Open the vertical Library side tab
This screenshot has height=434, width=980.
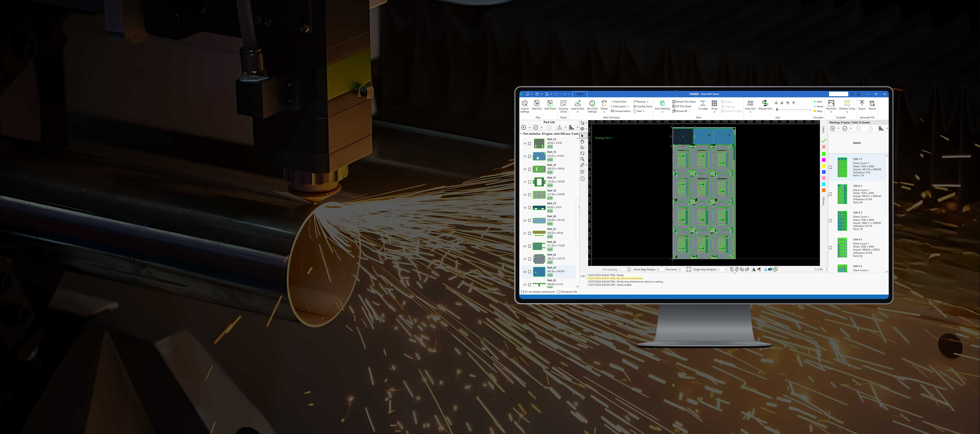click(x=824, y=201)
